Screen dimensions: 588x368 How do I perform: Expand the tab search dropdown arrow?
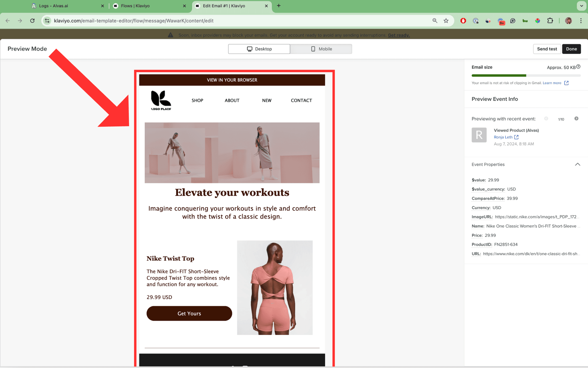coord(581,6)
